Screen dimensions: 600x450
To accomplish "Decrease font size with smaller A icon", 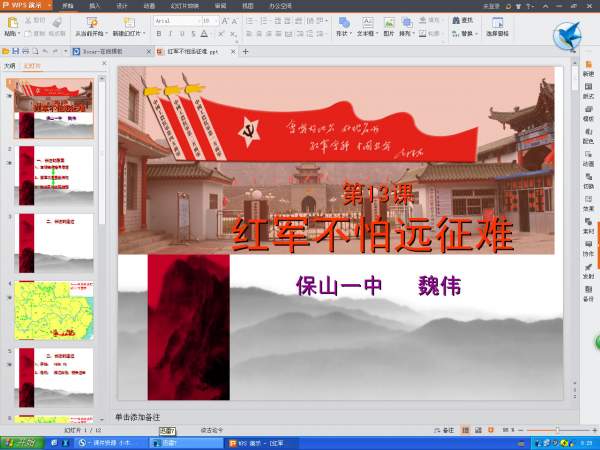I will pos(235,21).
